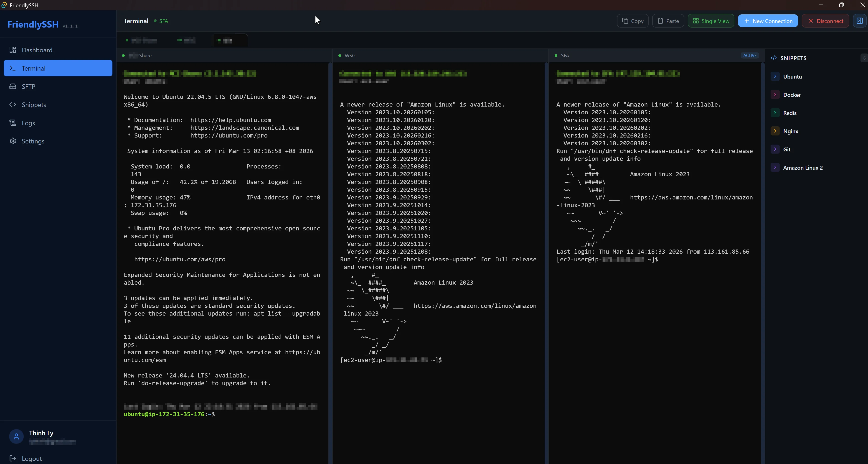Click the Terminal page title in the header
Screen dimensions: 868x464
click(x=136, y=21)
